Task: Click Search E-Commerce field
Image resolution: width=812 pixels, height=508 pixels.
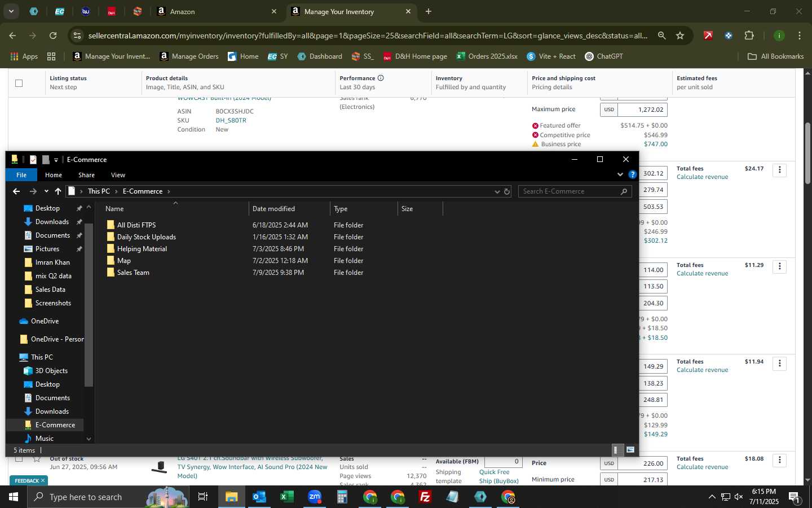Action: click(x=575, y=191)
